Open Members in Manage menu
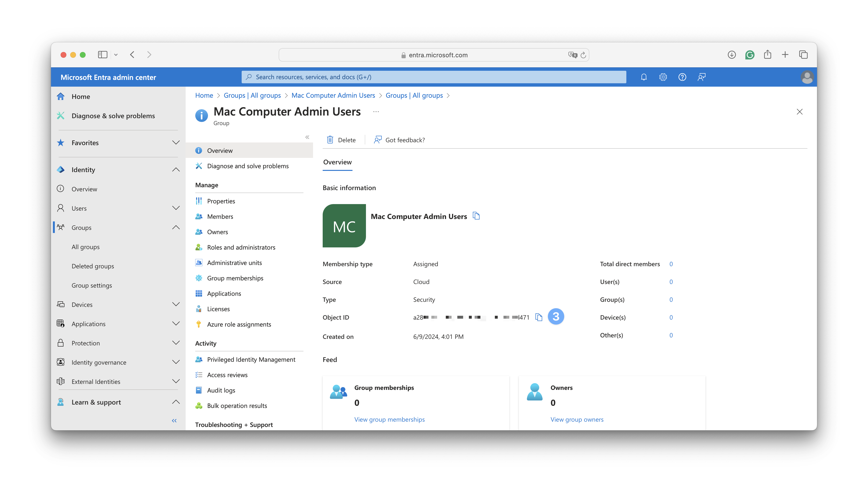868x490 pixels. pyautogui.click(x=220, y=217)
